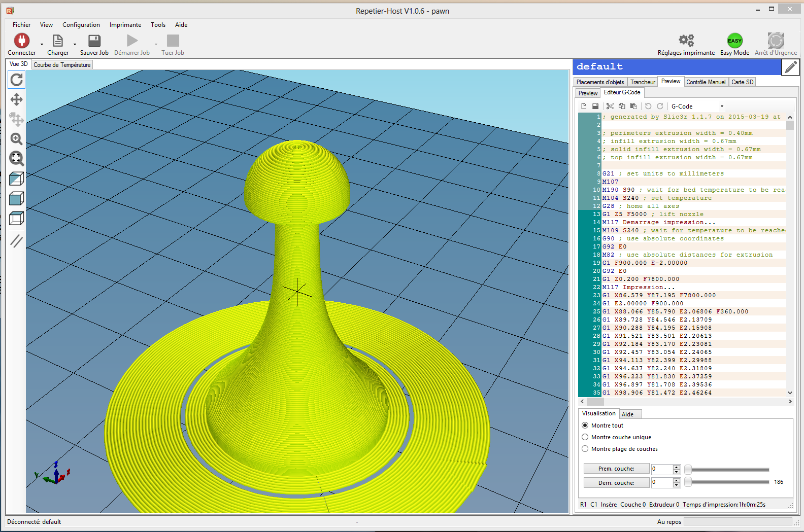
Task: Click the Dern. couche slider
Action: pos(727,482)
